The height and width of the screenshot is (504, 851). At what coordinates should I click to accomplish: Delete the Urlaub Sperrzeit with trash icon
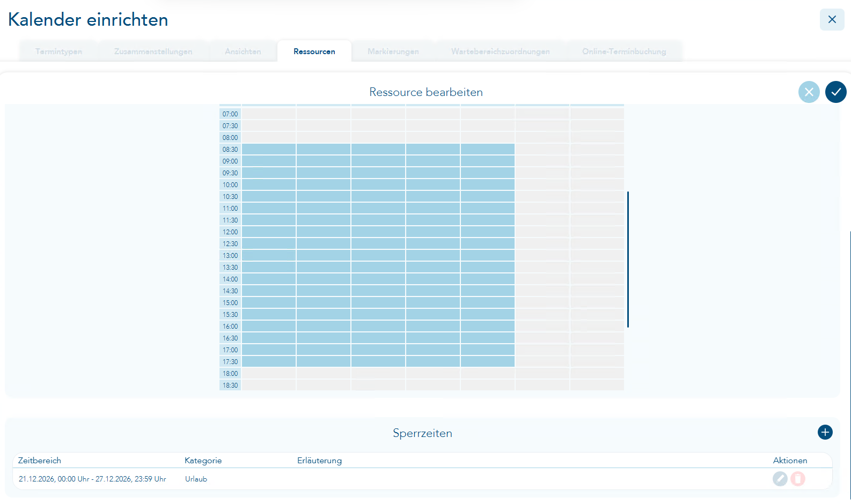tap(798, 479)
